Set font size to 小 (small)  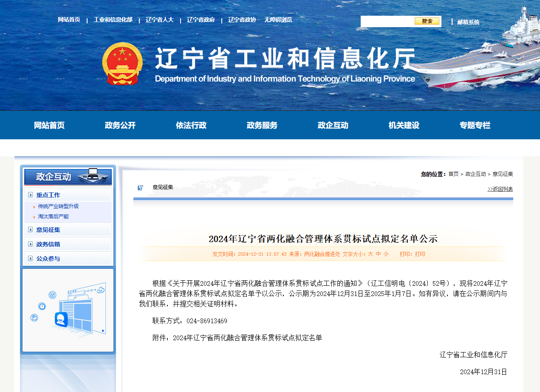(x=386, y=254)
